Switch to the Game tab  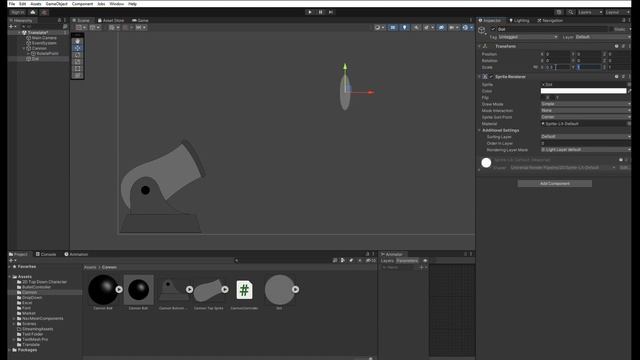pos(140,20)
